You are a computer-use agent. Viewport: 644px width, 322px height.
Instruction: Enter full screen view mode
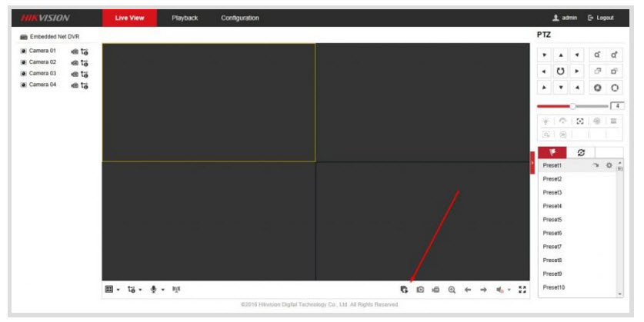coord(522,290)
